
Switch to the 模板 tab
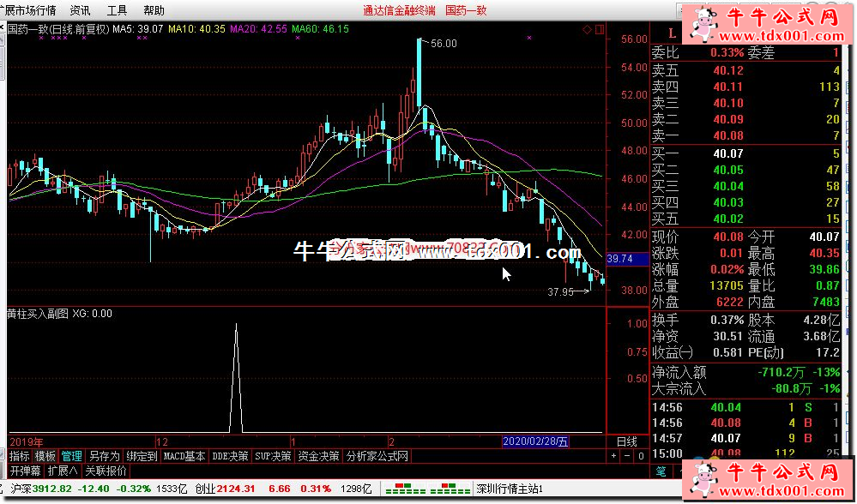pyautogui.click(x=45, y=457)
